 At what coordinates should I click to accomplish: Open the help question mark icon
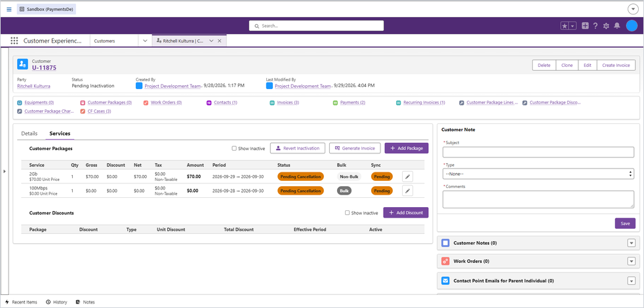(x=595, y=26)
